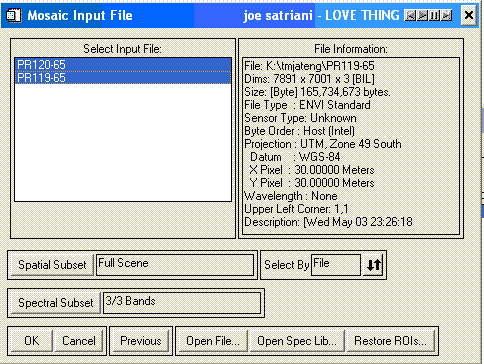The height and width of the screenshot is (364, 484).
Task: Click 'Sensor Type: Unknown' line
Action: (300, 118)
